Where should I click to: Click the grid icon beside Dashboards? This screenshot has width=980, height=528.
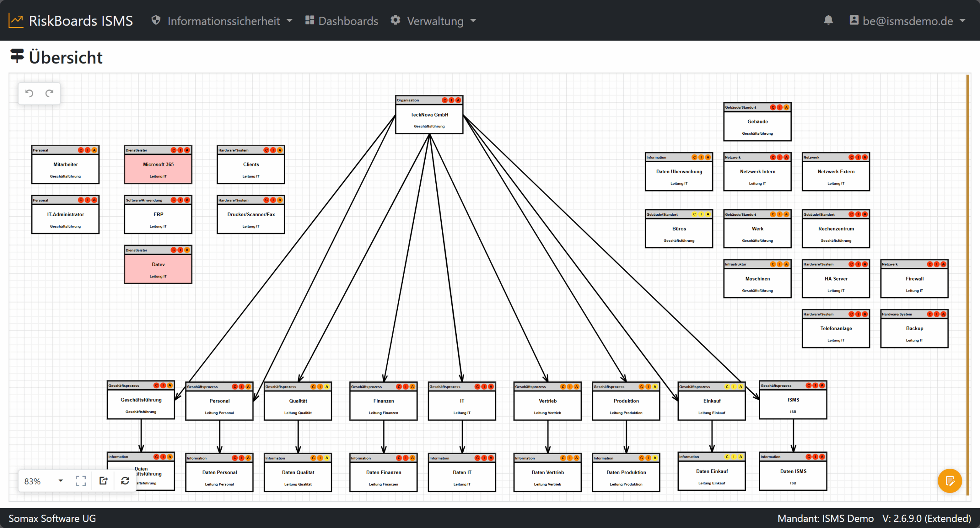[310, 20]
